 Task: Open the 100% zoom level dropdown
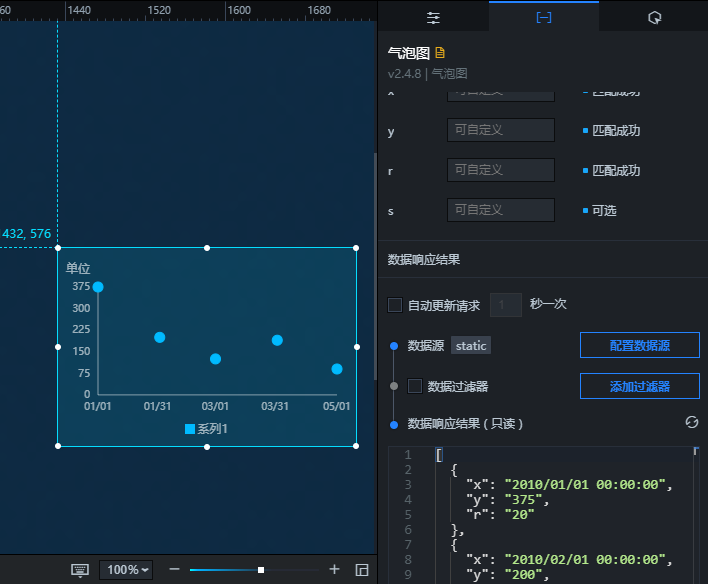pyautogui.click(x=126, y=570)
